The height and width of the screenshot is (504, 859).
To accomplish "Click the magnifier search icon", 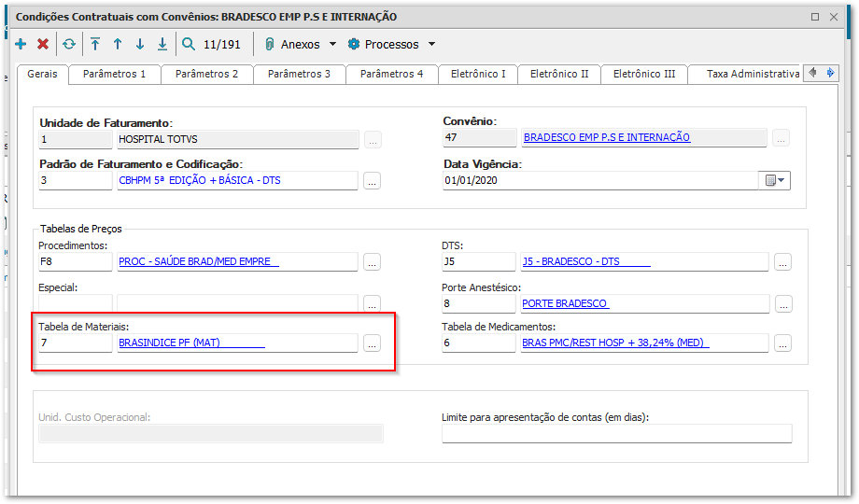I will [x=189, y=45].
